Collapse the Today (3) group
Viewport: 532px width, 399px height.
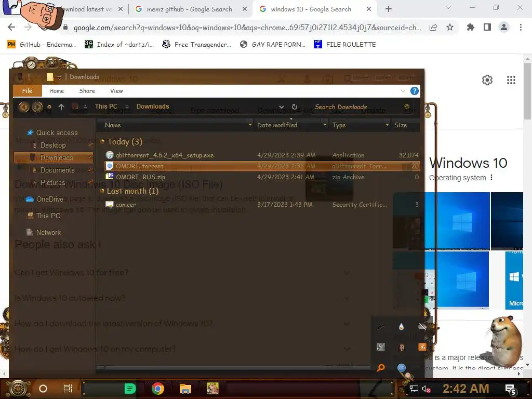[x=102, y=142]
